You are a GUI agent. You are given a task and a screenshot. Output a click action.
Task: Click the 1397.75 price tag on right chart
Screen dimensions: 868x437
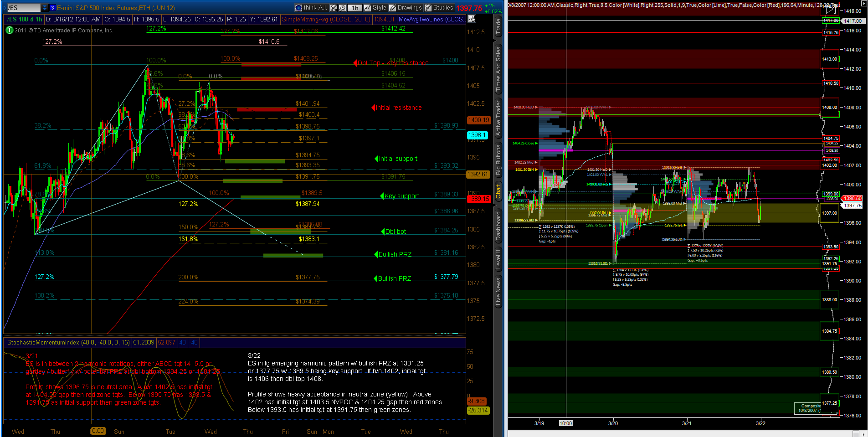tap(853, 206)
